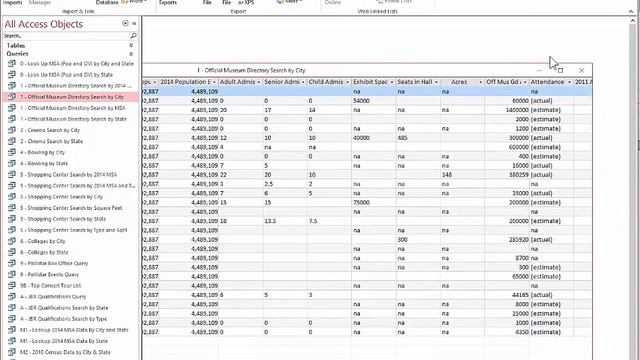The width and height of the screenshot is (640, 360).
Task: Open Senior Admi column filter dropdown
Action: click(303, 82)
